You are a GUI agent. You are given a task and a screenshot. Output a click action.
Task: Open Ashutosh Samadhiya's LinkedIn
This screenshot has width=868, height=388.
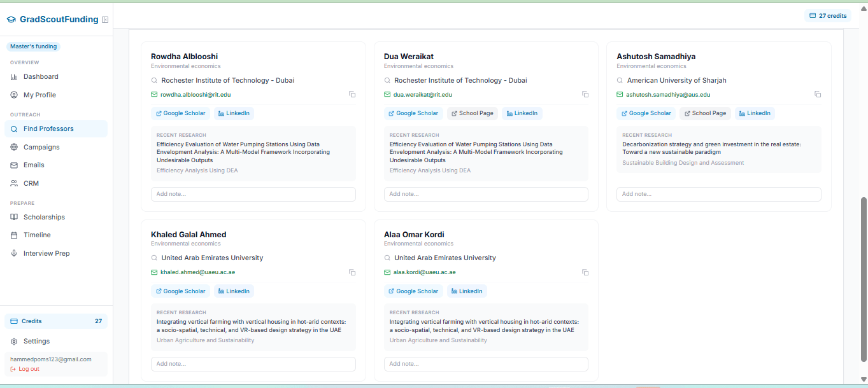(755, 113)
